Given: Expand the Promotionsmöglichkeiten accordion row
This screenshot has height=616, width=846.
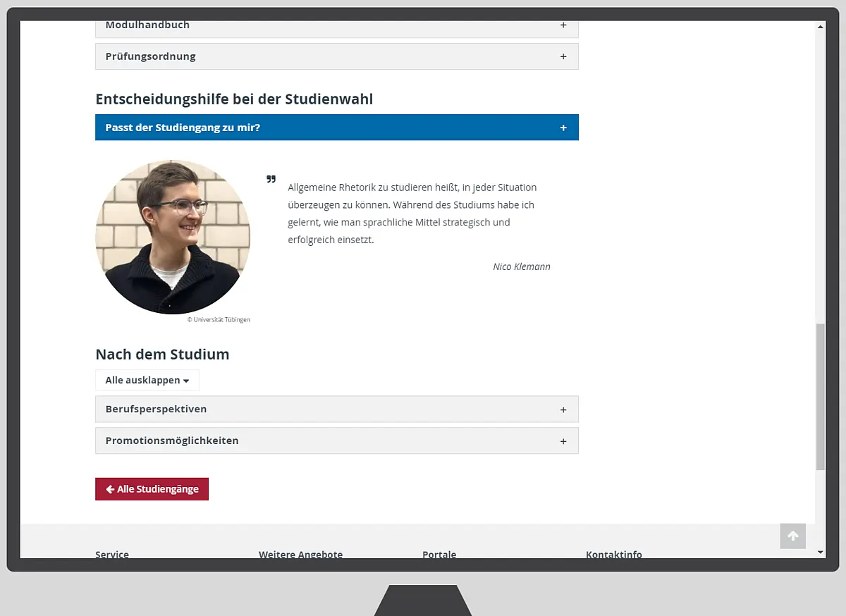Looking at the screenshot, I should [x=337, y=441].
